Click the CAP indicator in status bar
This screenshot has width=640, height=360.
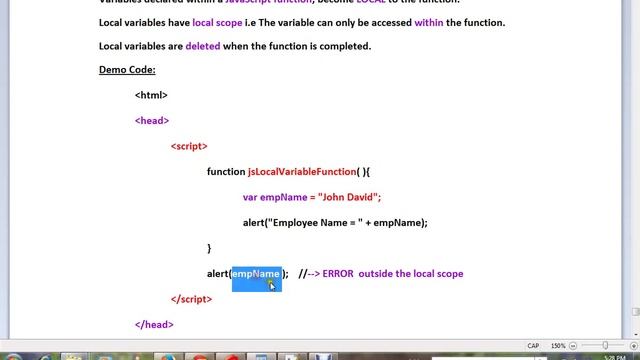coord(533,346)
